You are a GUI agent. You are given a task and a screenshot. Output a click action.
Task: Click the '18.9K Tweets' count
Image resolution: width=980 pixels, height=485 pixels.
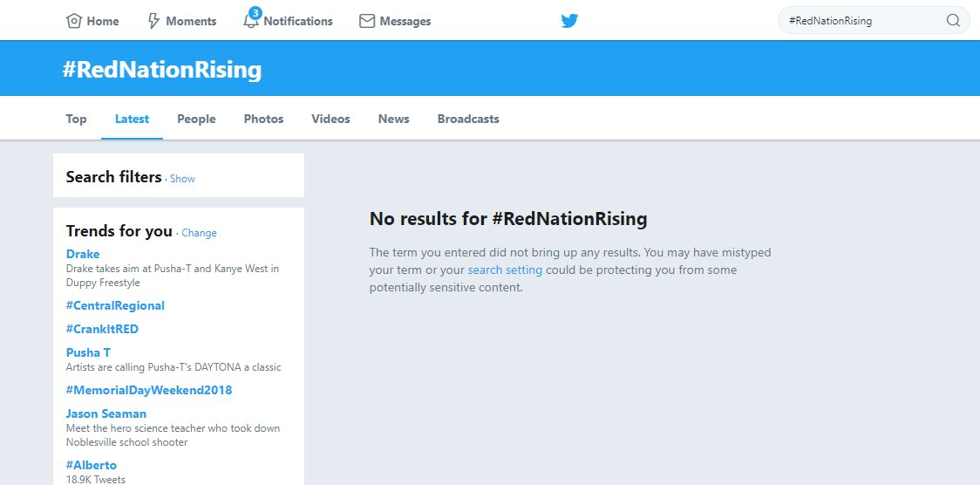click(96, 480)
